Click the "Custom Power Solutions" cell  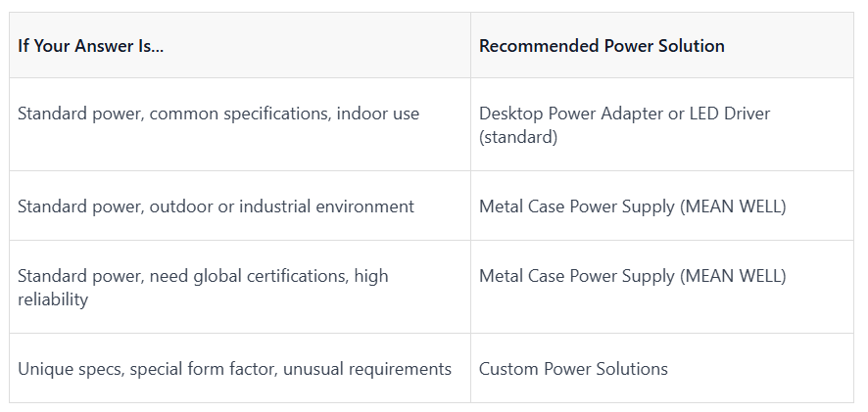pyautogui.click(x=662, y=368)
